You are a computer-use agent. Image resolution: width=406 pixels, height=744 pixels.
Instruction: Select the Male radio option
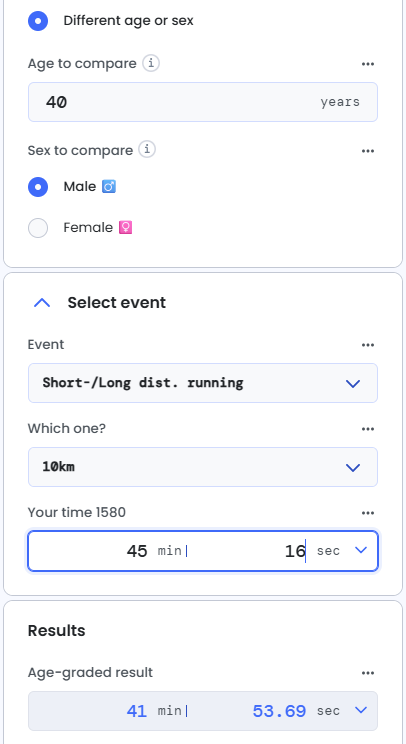click(38, 187)
